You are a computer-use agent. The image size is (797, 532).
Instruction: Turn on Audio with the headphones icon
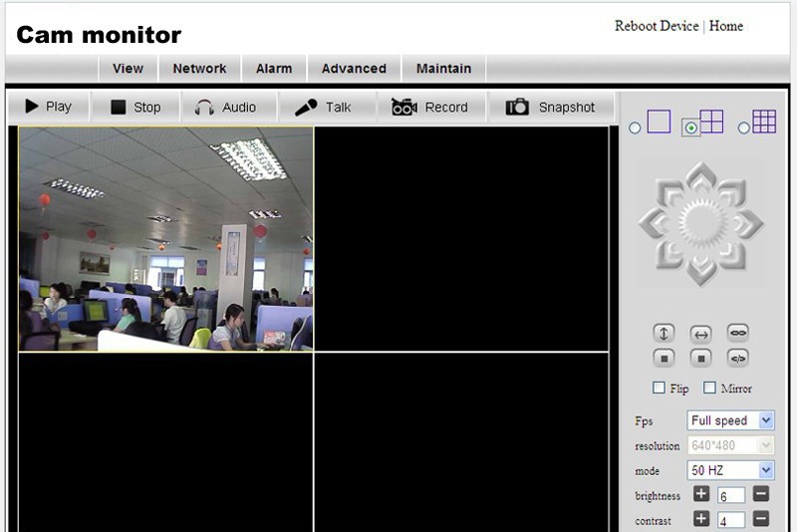[225, 108]
